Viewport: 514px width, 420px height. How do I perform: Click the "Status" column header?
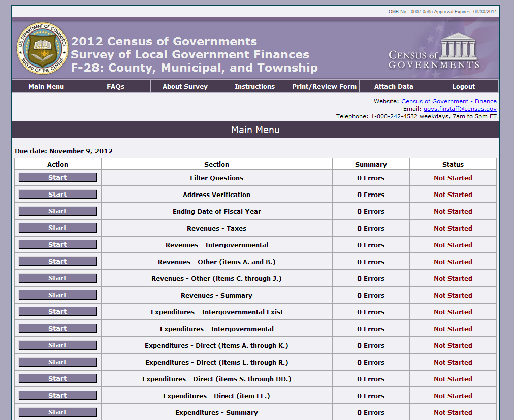point(453,164)
